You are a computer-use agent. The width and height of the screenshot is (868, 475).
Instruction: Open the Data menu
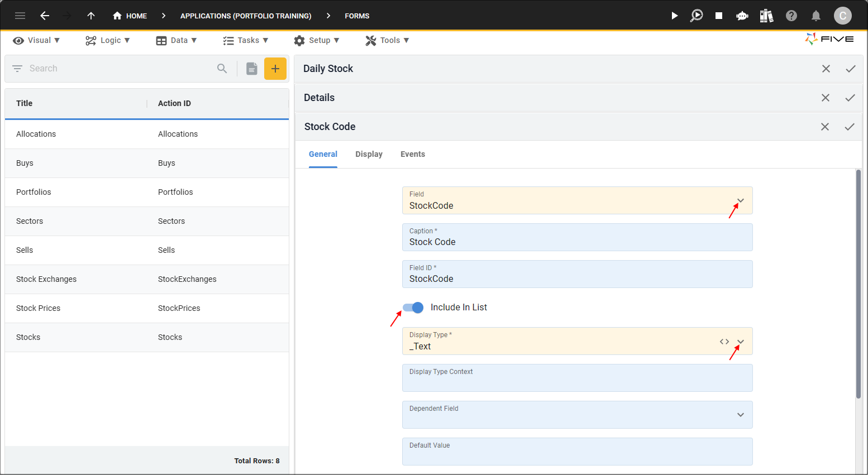(177, 40)
